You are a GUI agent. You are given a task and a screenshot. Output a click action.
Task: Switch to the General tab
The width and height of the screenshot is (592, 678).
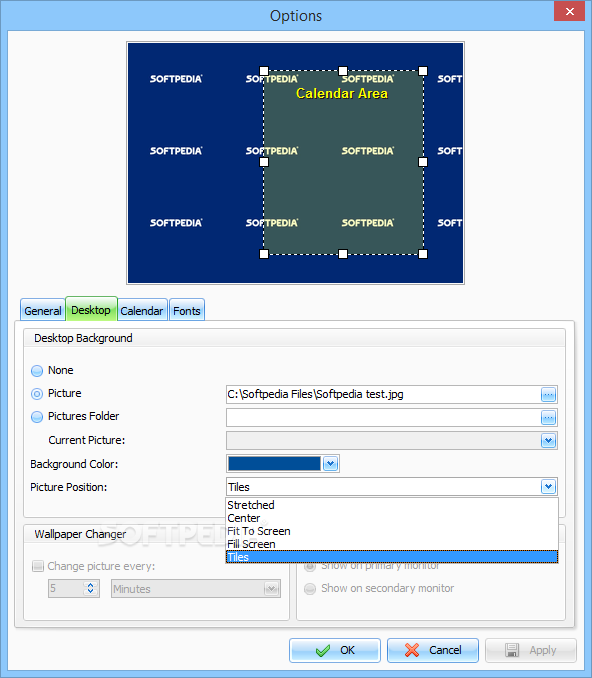(x=43, y=310)
